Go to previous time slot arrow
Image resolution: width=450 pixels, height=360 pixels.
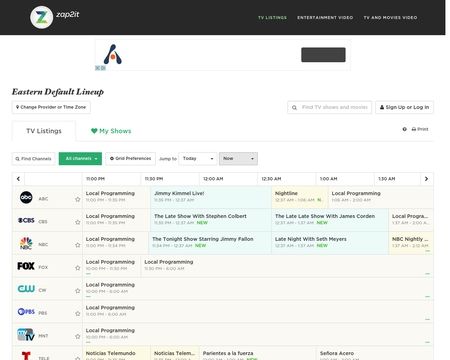[18, 179]
